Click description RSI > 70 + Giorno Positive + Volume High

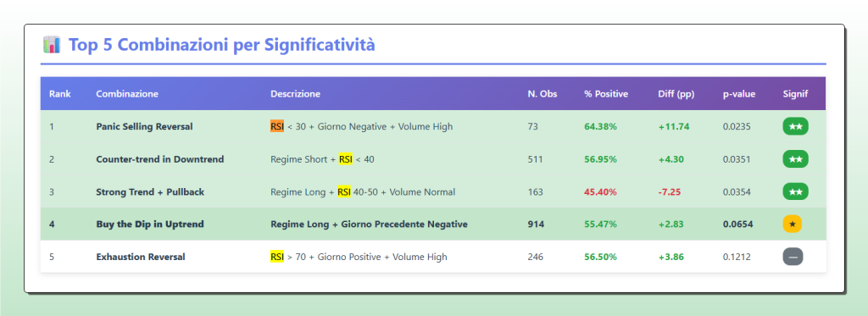pyautogui.click(x=359, y=257)
